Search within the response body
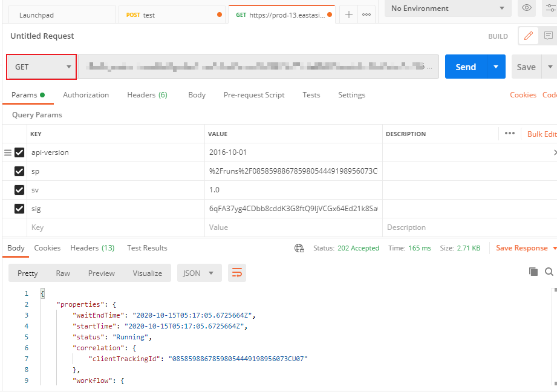557x392 pixels. 549,272
